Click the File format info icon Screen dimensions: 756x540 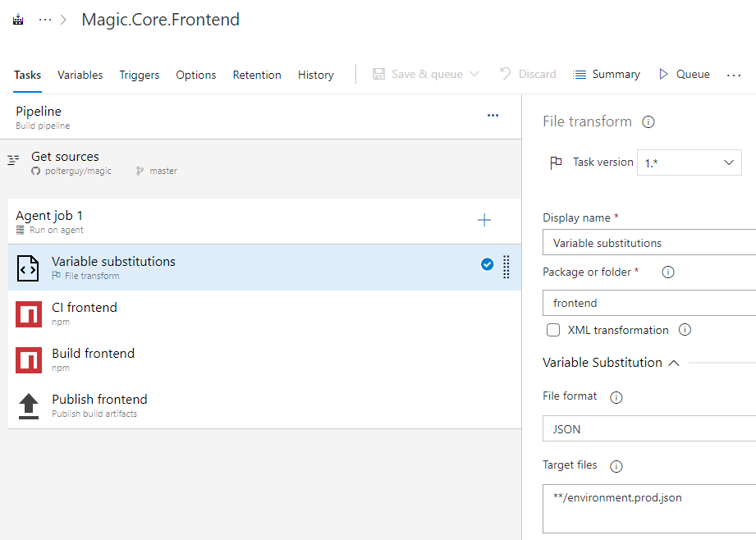(616, 397)
